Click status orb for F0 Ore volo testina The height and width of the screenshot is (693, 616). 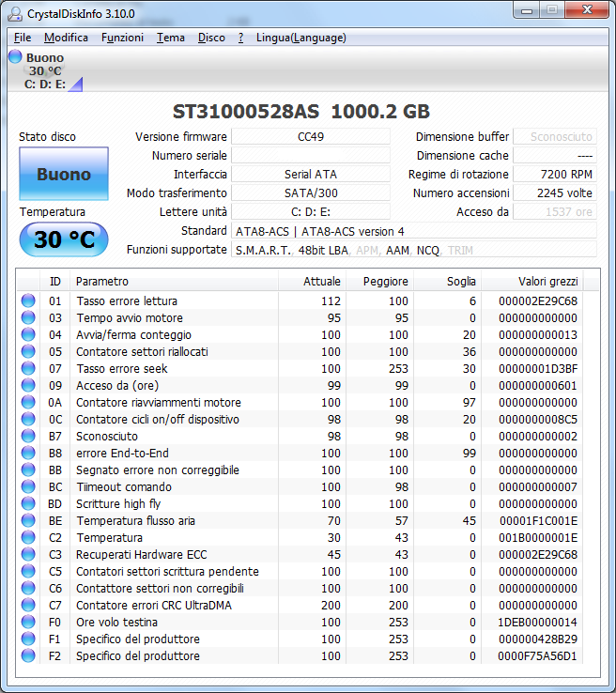tap(28, 622)
